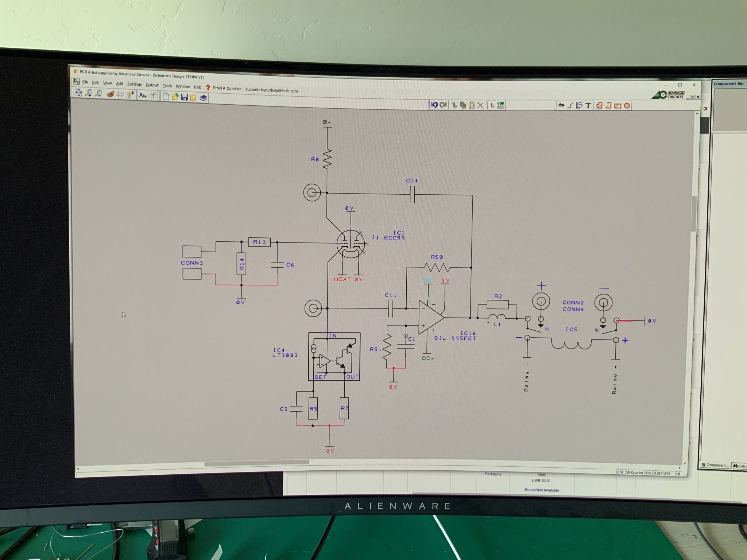Cut selection with the scissors icon
747x560 pixels.
[454, 105]
